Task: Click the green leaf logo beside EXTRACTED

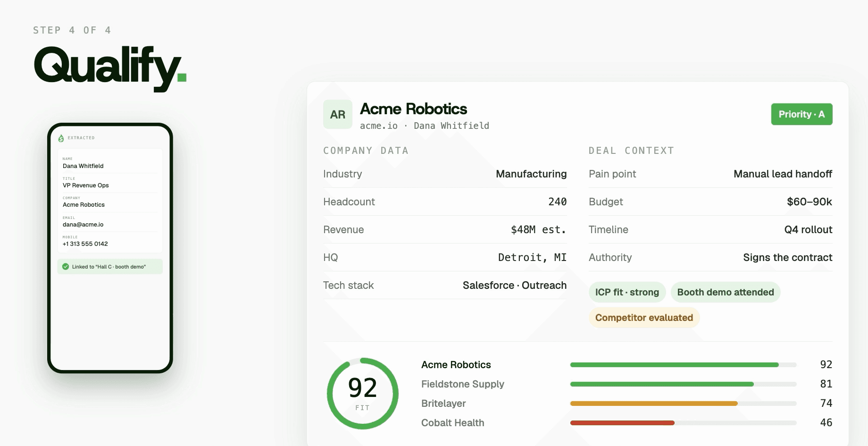Action: pyautogui.click(x=61, y=138)
